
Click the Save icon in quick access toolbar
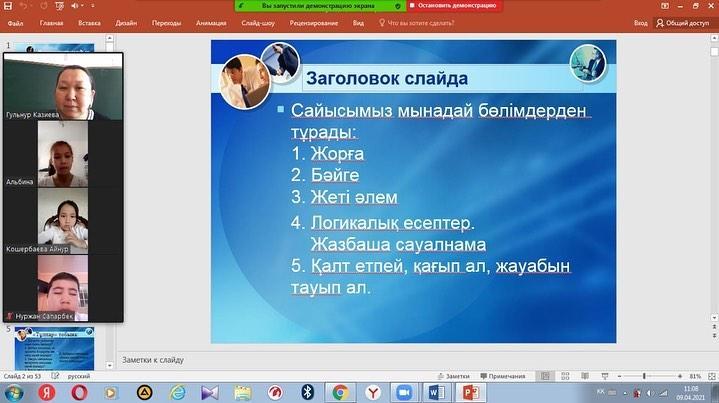tap(8, 5)
